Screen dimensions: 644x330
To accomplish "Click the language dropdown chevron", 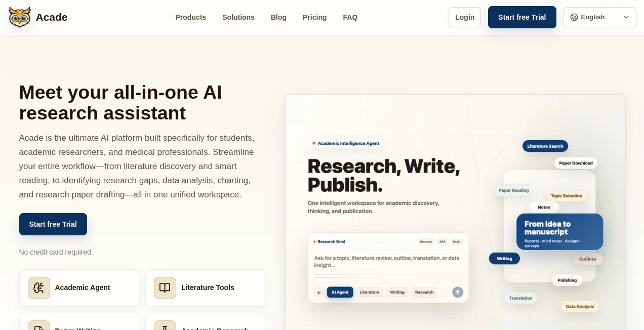I will pos(626,17).
